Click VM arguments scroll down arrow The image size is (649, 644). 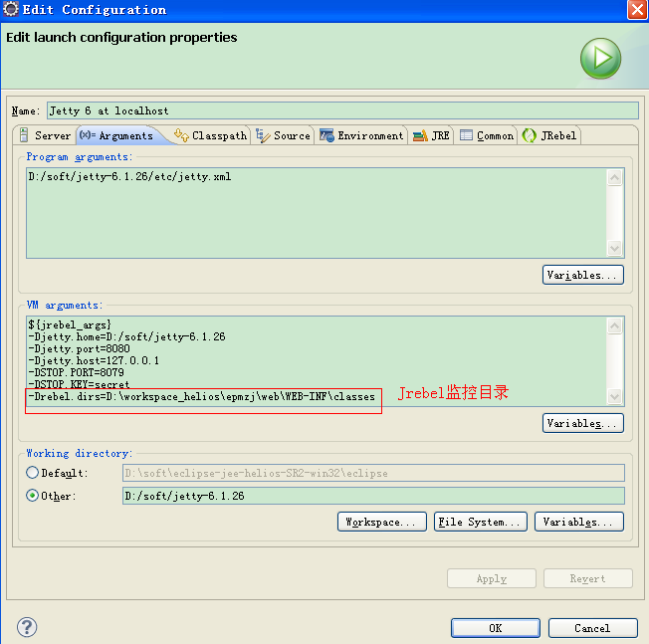pos(614,396)
